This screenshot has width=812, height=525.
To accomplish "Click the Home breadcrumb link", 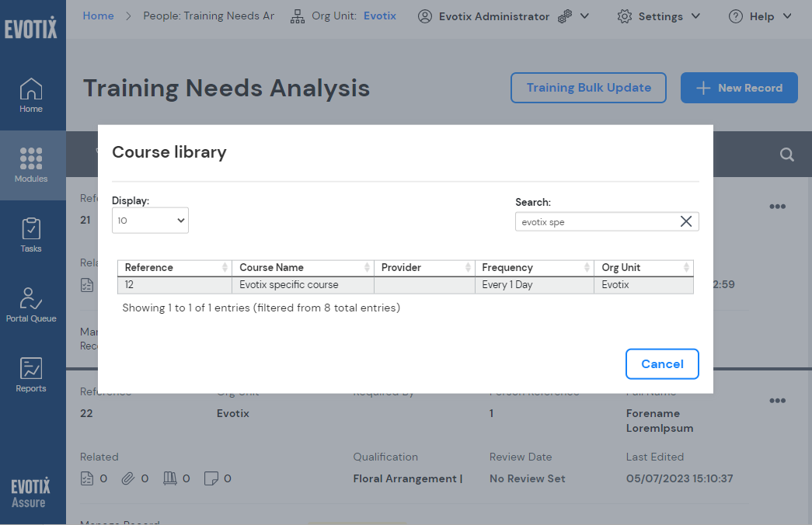I will tap(98, 16).
